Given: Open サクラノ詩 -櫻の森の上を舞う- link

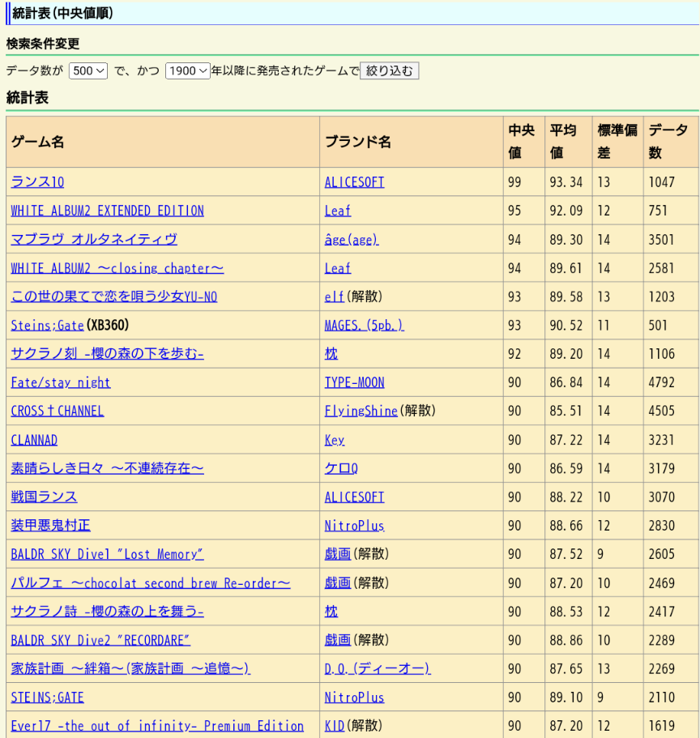Looking at the screenshot, I should point(107,612).
